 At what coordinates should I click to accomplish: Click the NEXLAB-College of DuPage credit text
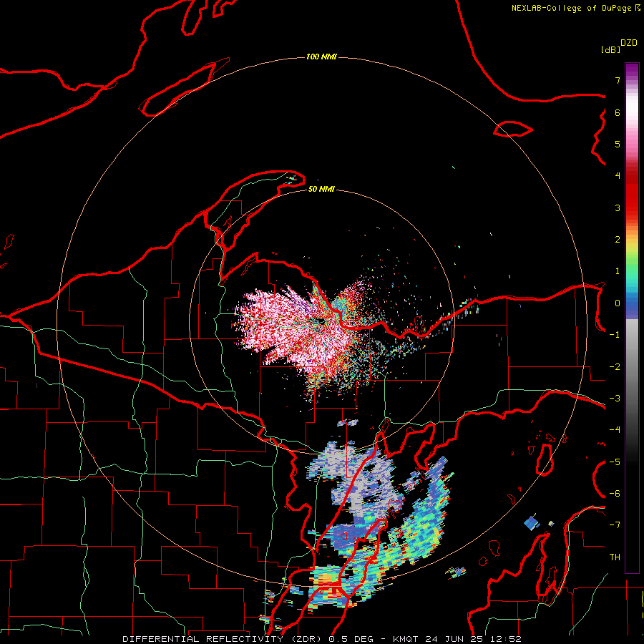tap(572, 8)
